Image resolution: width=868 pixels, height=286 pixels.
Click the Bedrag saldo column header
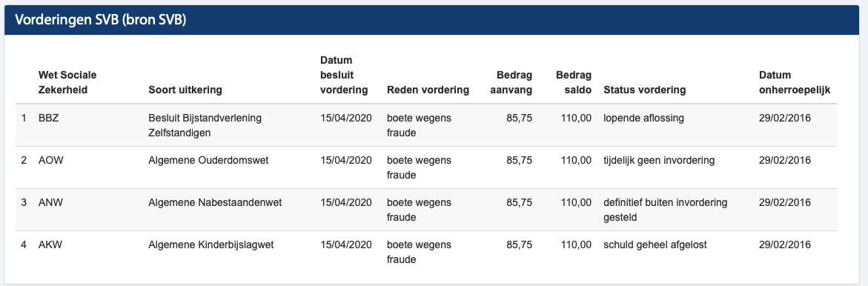tap(574, 82)
